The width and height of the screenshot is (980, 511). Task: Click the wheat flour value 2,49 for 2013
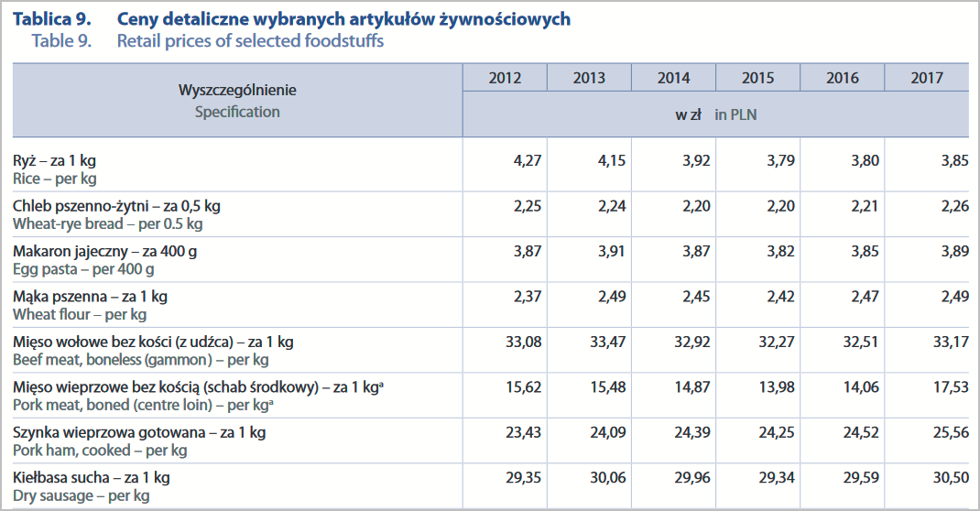coord(611,296)
